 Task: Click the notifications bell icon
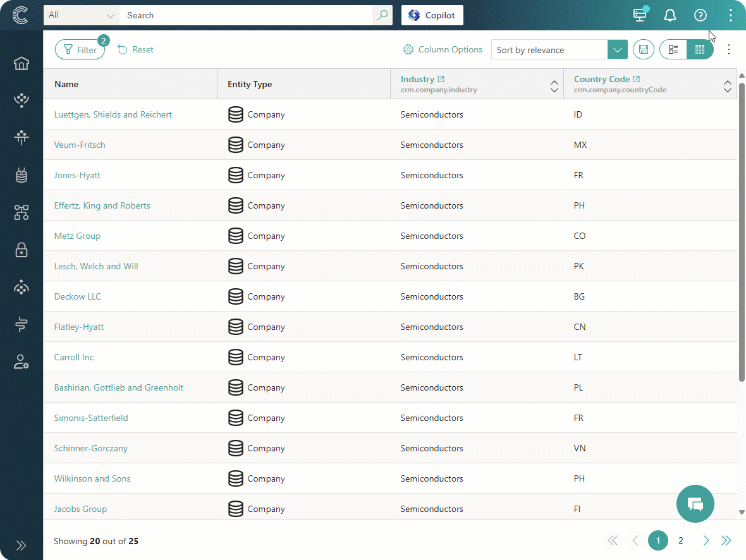click(x=670, y=15)
